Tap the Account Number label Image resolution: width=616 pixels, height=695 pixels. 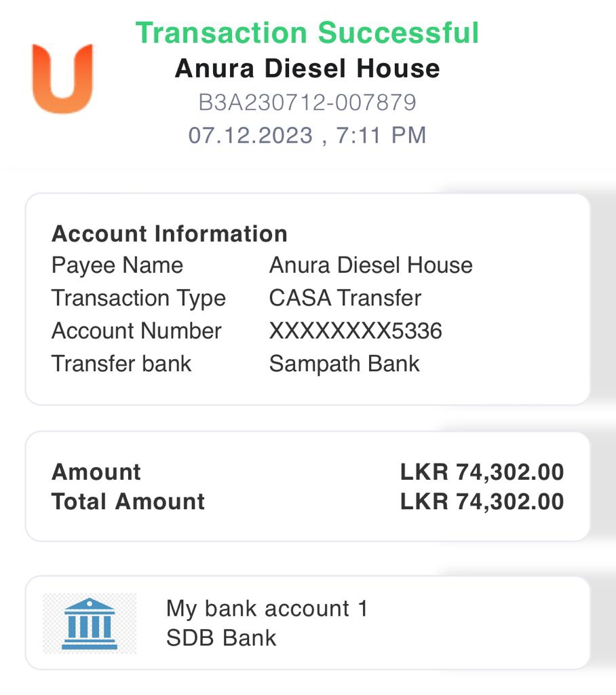tap(136, 331)
